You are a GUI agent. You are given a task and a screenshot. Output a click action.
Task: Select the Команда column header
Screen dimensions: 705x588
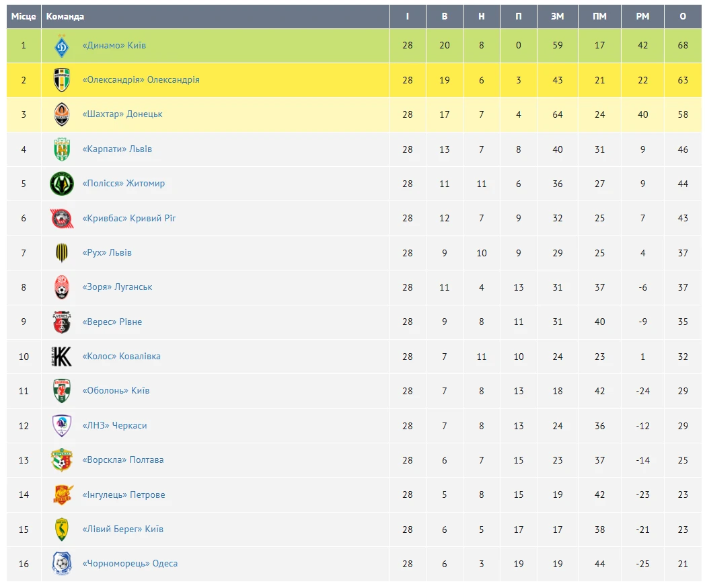(65, 17)
